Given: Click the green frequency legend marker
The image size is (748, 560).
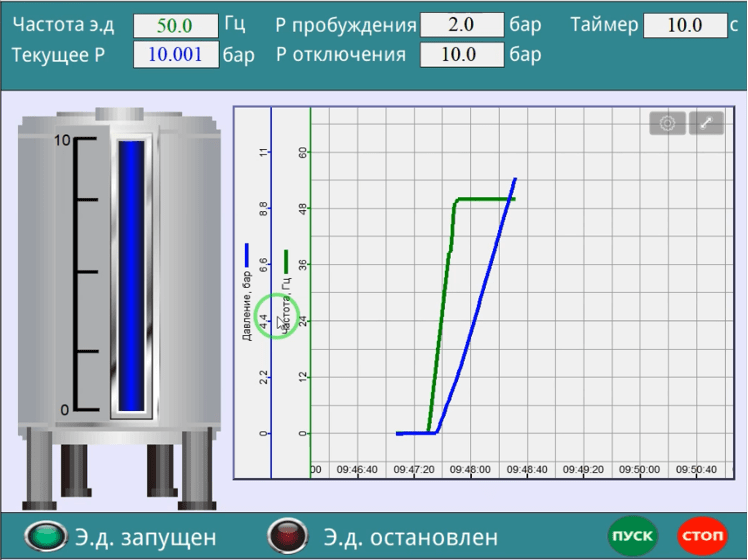Looking at the screenshot, I should [287, 262].
